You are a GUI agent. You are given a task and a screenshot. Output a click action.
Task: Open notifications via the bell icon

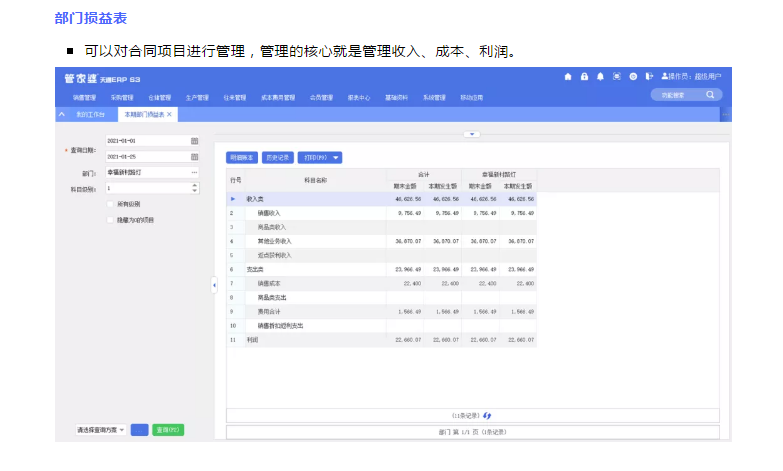click(600, 77)
